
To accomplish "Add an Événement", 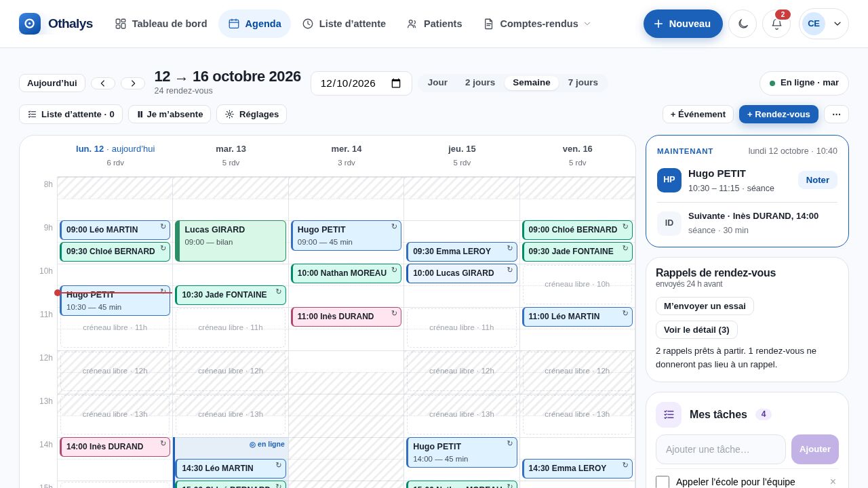I will (x=698, y=114).
